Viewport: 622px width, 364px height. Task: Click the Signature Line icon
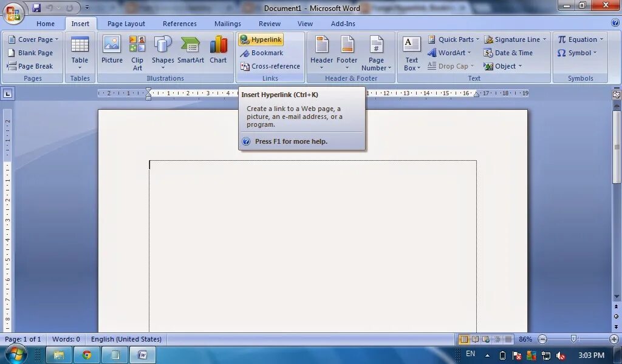click(x=489, y=39)
